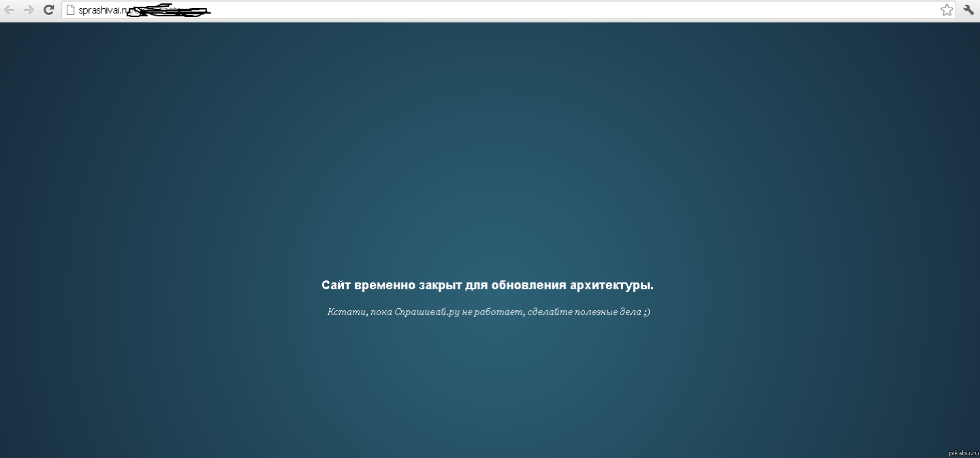Go back using the back arrow
The image size is (980, 458).
(x=10, y=10)
